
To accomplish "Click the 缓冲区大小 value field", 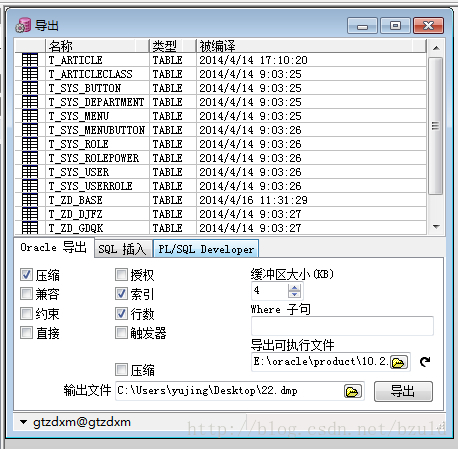I will point(270,291).
